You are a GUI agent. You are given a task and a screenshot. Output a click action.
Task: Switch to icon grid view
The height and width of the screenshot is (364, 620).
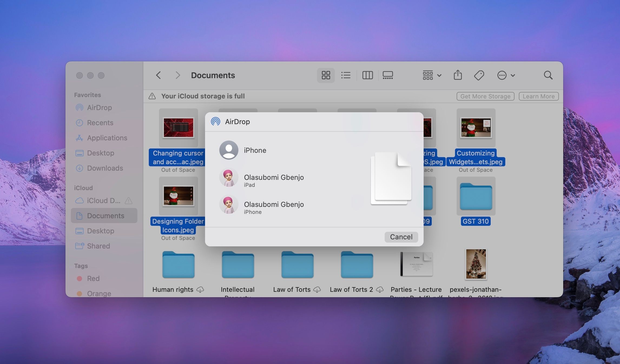pos(326,75)
